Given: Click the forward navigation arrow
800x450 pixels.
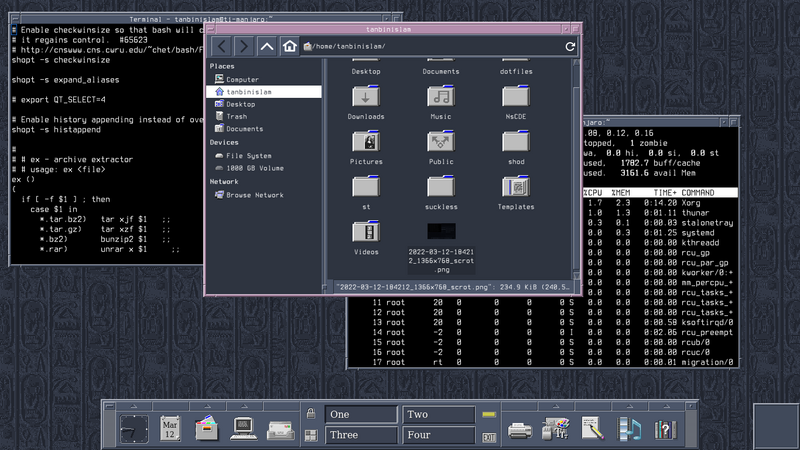Looking at the screenshot, I should pyautogui.click(x=243, y=46).
